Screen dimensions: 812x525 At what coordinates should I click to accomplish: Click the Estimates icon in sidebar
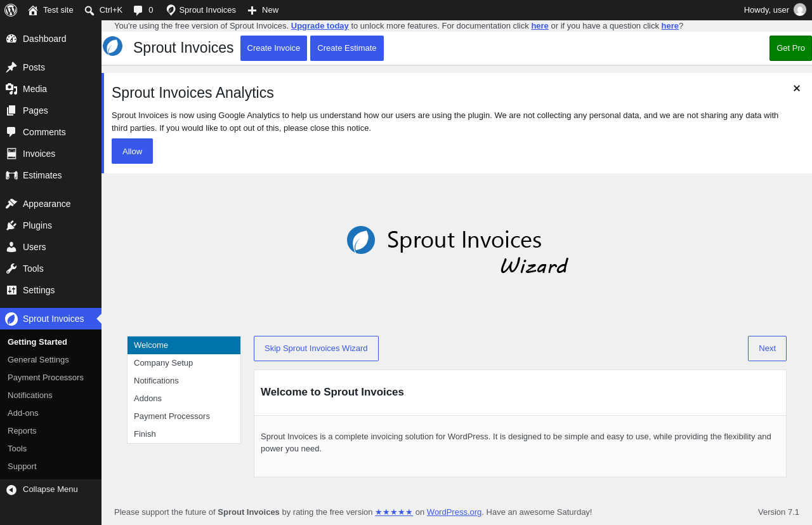11,175
